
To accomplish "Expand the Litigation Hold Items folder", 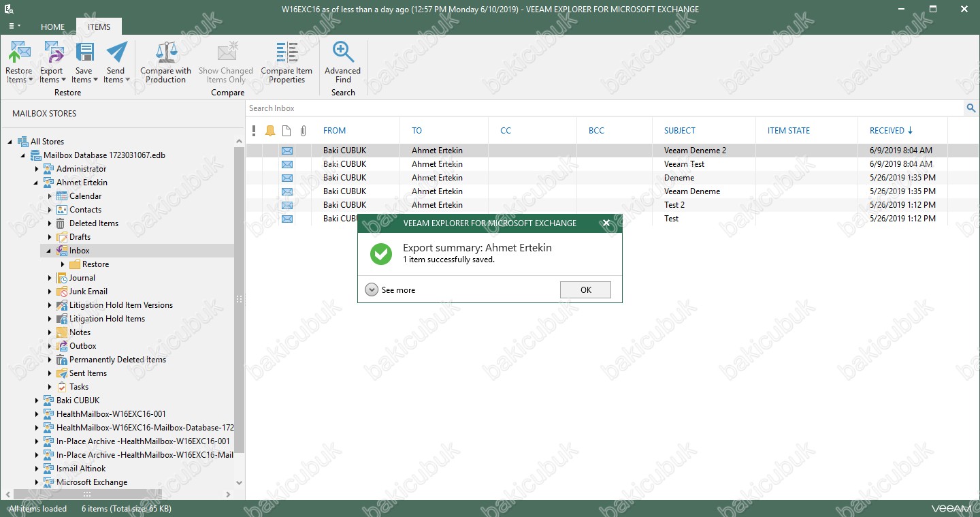I will pyautogui.click(x=50, y=319).
